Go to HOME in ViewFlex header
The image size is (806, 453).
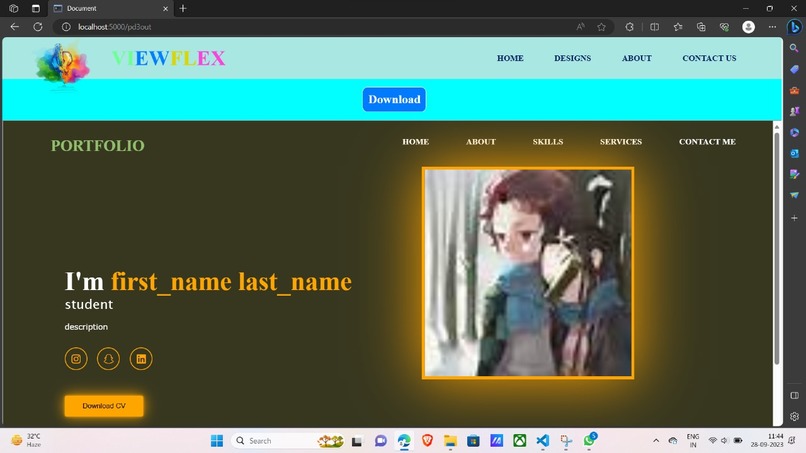(510, 58)
